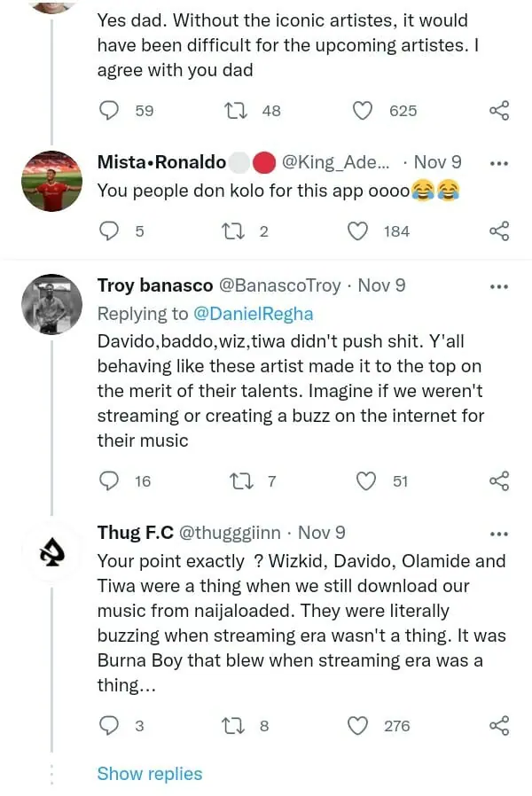Like Mista Ronaldo's tweet
Image resolution: width=532 pixels, height=796 pixels.
pyautogui.click(x=357, y=231)
